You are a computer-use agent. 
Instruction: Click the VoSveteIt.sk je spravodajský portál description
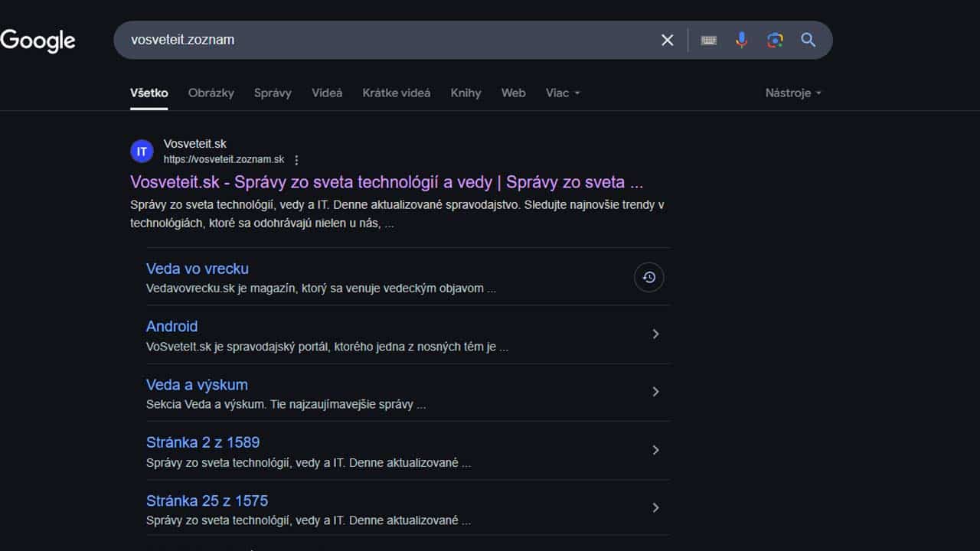pyautogui.click(x=327, y=347)
